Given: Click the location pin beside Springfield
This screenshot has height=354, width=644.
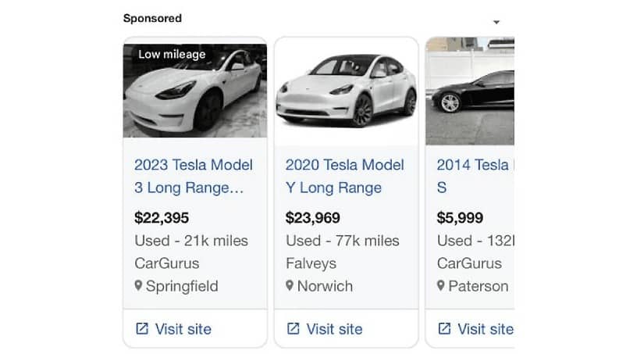Looking at the screenshot, I should [139, 286].
